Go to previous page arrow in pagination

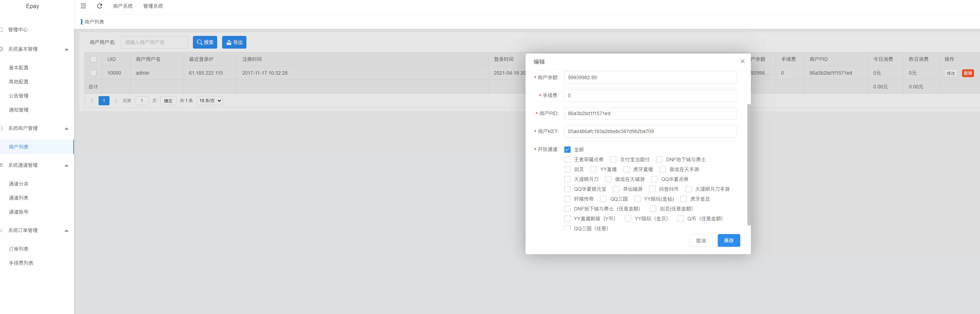coord(92,100)
